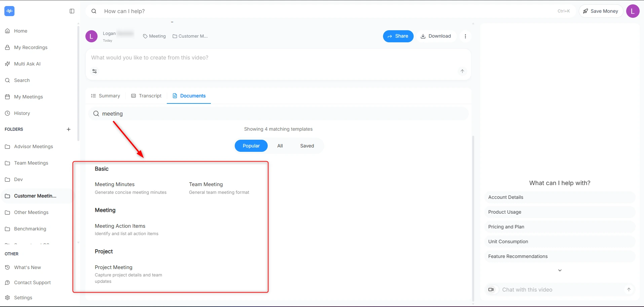The image size is (644, 307).
Task: Expand more help suggestions with the chevron
Action: point(560,270)
